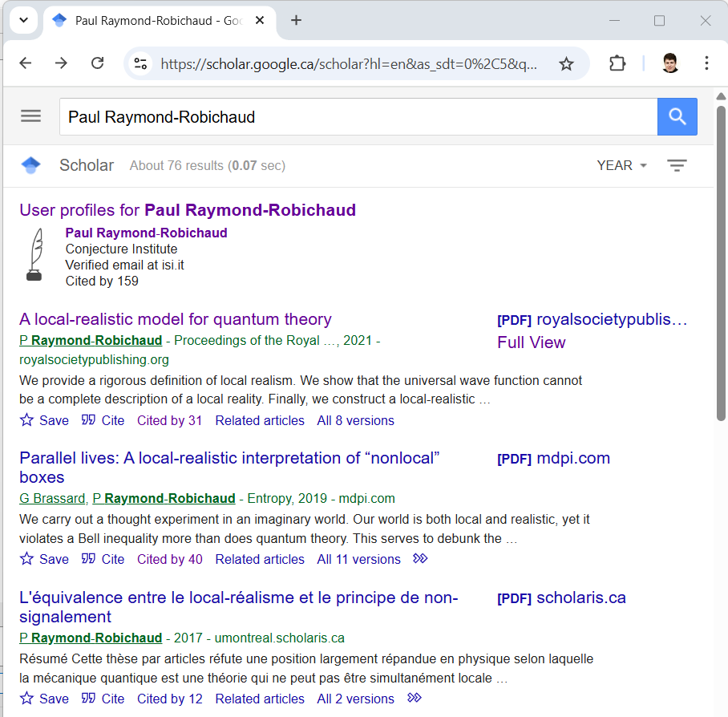Screen dimensions: 728x717
Task: Open the YEAR filter dropdown
Action: tap(621, 165)
